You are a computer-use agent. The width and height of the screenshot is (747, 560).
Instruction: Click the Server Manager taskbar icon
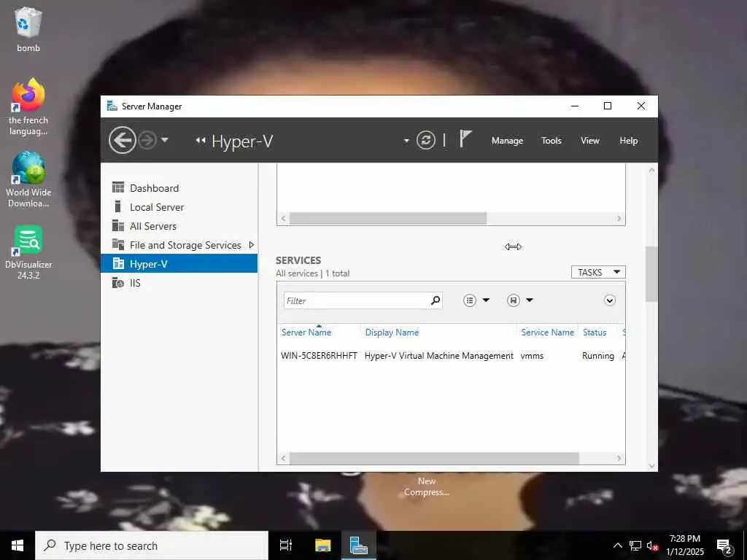pyautogui.click(x=359, y=545)
